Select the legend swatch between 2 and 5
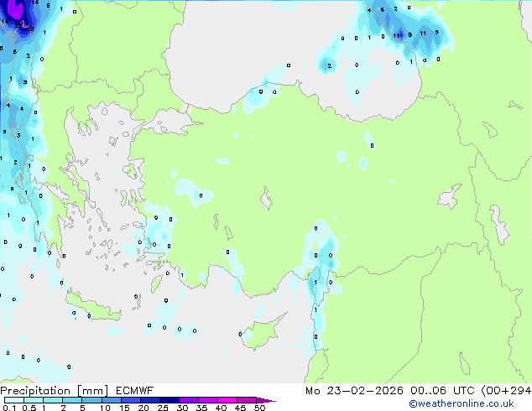The image size is (532, 411). coord(72,400)
